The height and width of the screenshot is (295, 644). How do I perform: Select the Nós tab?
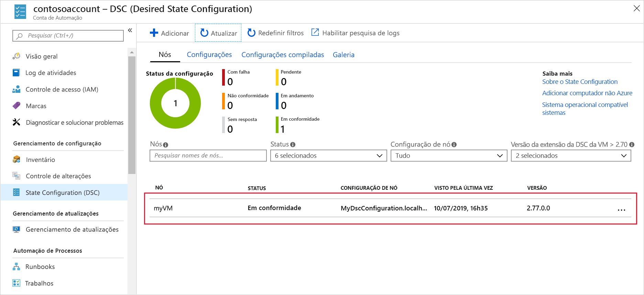tap(165, 55)
